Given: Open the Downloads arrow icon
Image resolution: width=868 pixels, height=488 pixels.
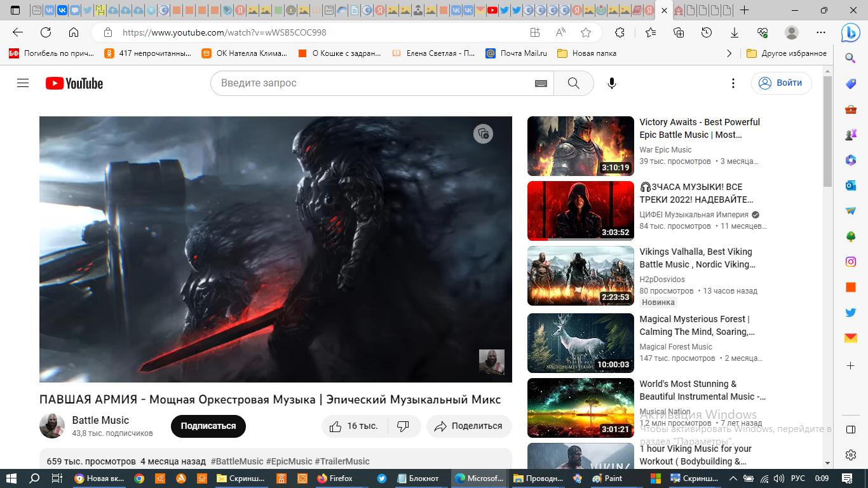Looking at the screenshot, I should (x=735, y=32).
